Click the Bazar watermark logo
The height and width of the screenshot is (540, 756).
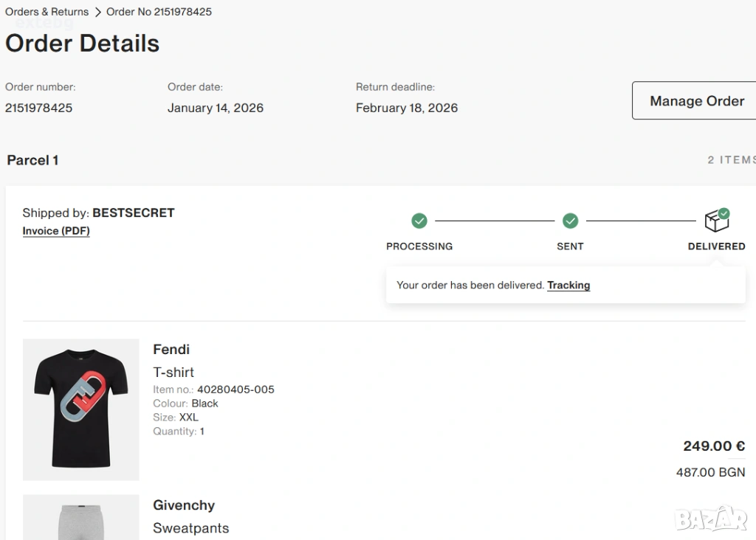point(712,518)
